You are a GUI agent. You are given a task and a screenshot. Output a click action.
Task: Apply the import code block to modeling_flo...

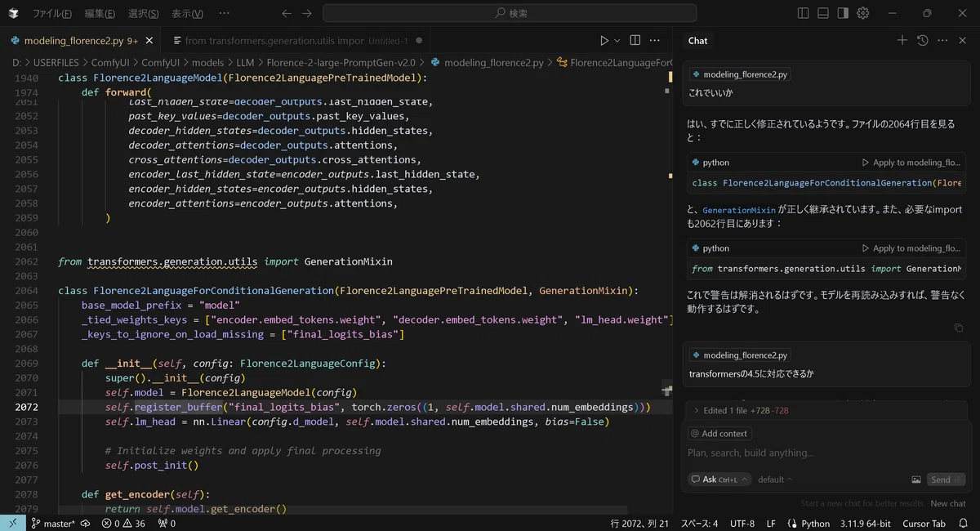911,248
